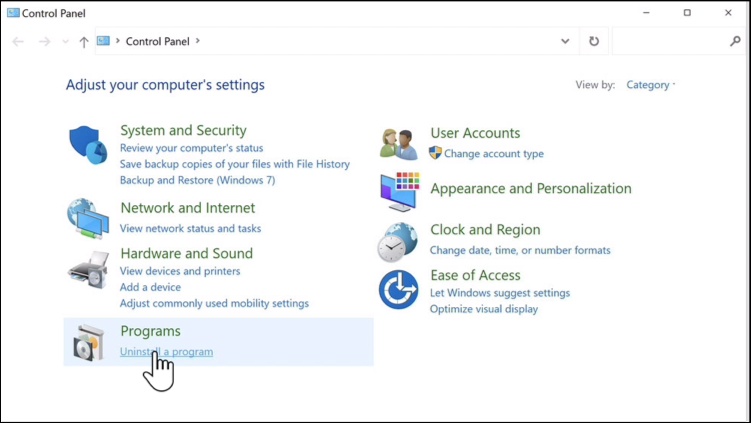Open User Accounts heading
The image size is (751, 423).
(475, 133)
